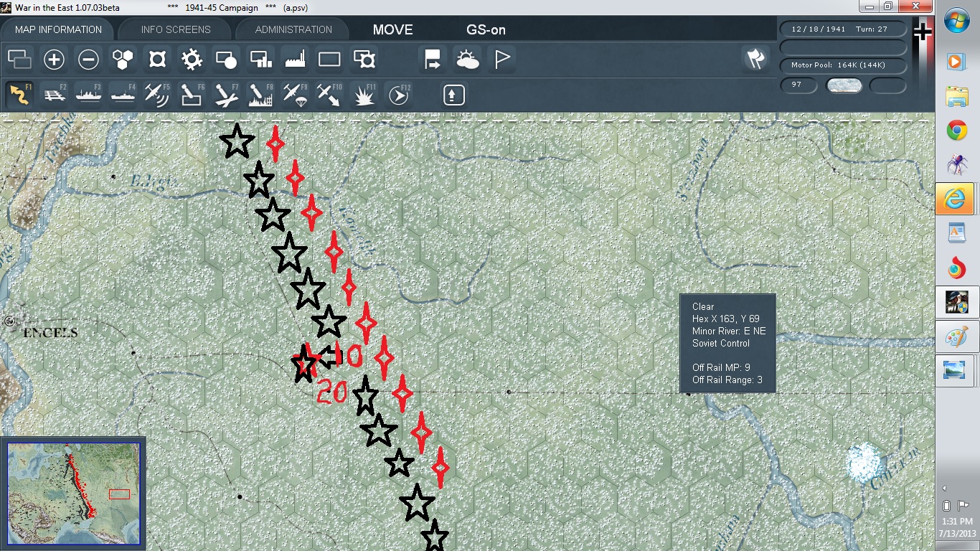
Task: Click the rectangle-with-fort-ring toolbar icon
Action: coord(364,59)
